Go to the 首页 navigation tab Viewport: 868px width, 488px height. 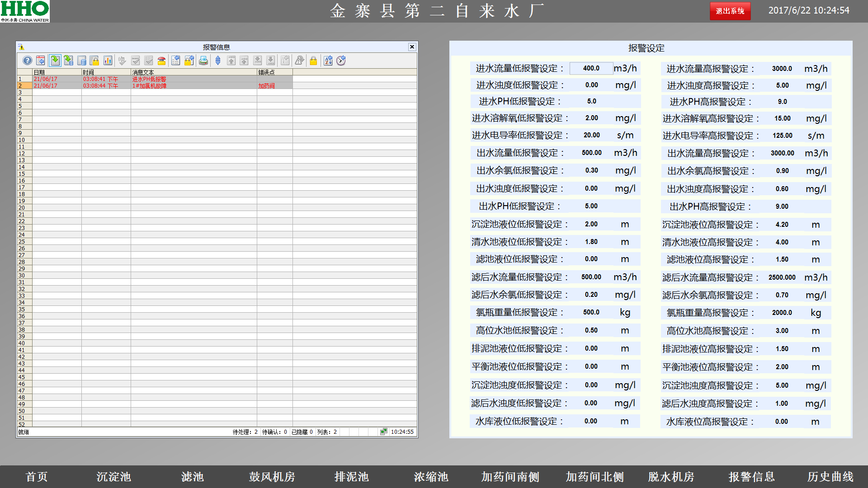tap(37, 477)
